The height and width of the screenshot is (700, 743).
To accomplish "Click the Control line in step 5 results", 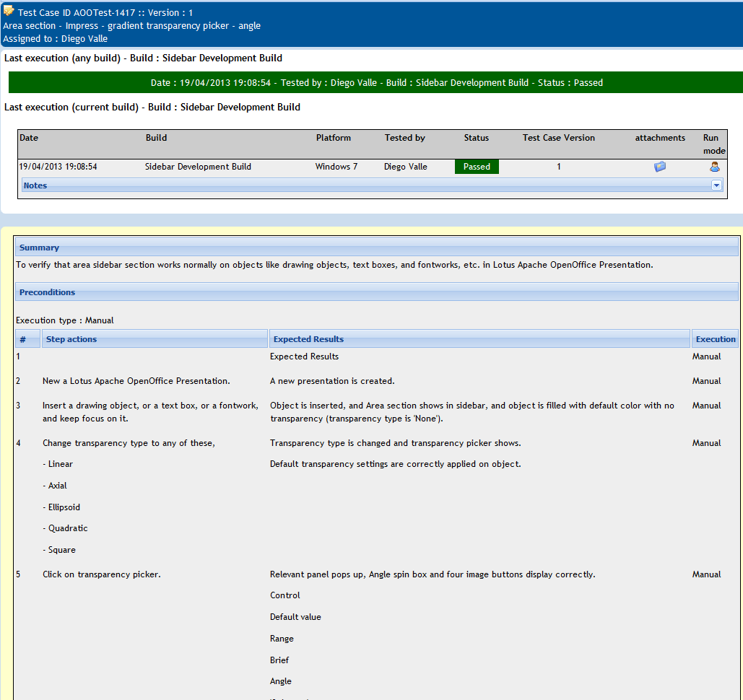I will (x=285, y=595).
